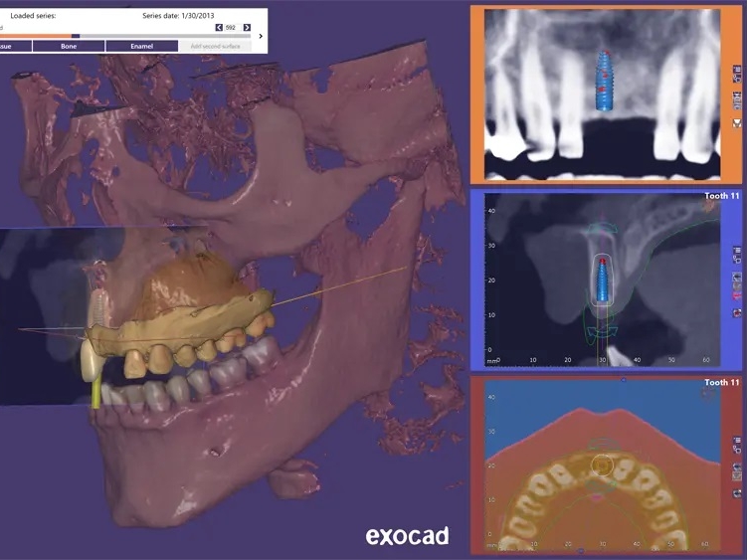Screen dimensions: 747x560
Task: Open the top options icon in the blue cross-section view
Action: 737,252
